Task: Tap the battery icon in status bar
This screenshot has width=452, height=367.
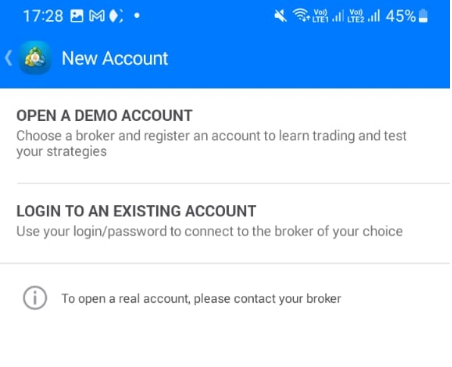Action: coord(423,16)
